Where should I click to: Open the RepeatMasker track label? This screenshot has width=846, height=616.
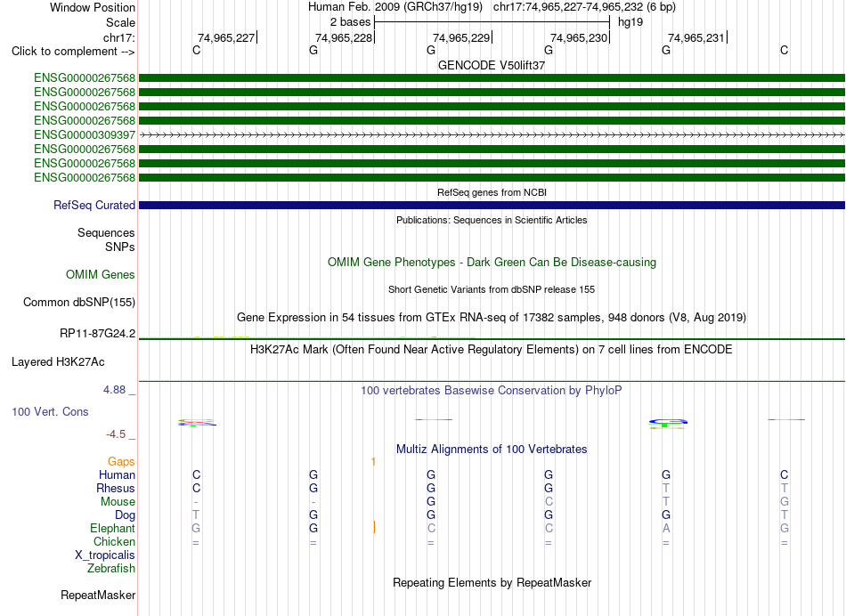click(x=98, y=595)
